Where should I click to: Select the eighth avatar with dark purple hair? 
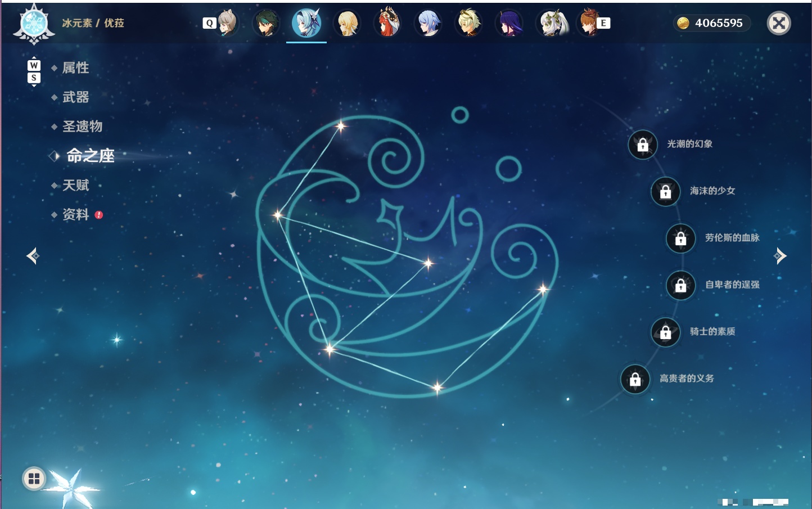(509, 23)
